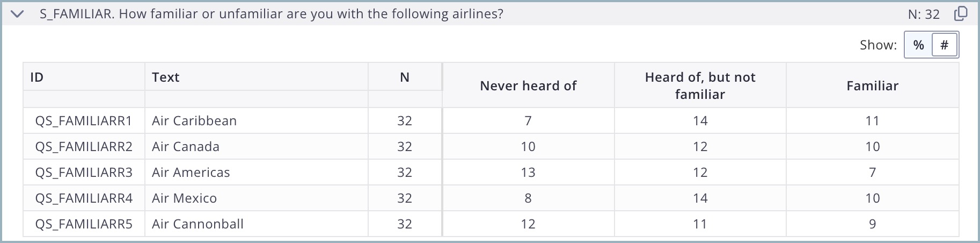The height and width of the screenshot is (243, 980).
Task: Select the Familiar column header
Action: point(872,85)
